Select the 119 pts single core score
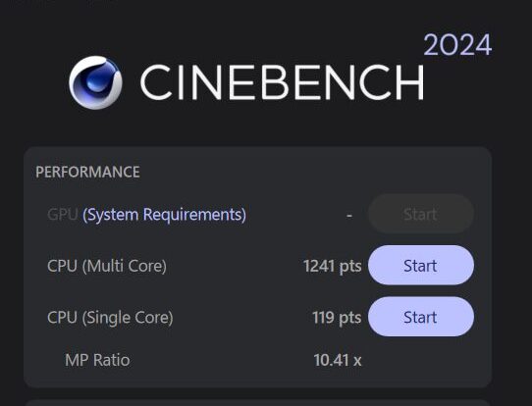Viewport: 532px width, 406px height. click(x=337, y=318)
